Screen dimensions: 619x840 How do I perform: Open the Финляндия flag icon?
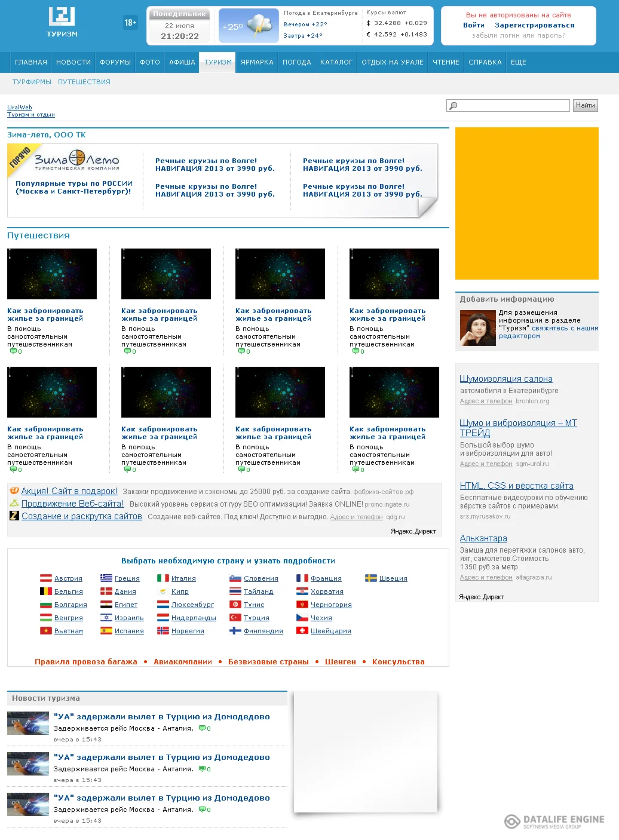[235, 631]
